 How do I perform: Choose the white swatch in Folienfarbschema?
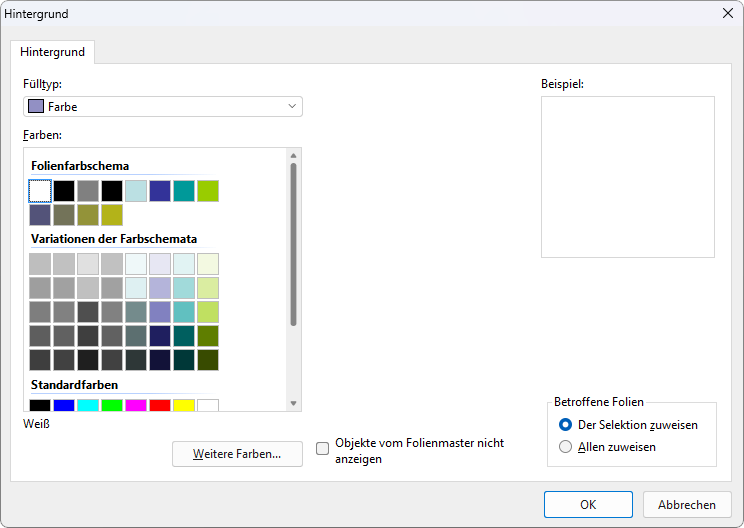pyautogui.click(x=40, y=191)
